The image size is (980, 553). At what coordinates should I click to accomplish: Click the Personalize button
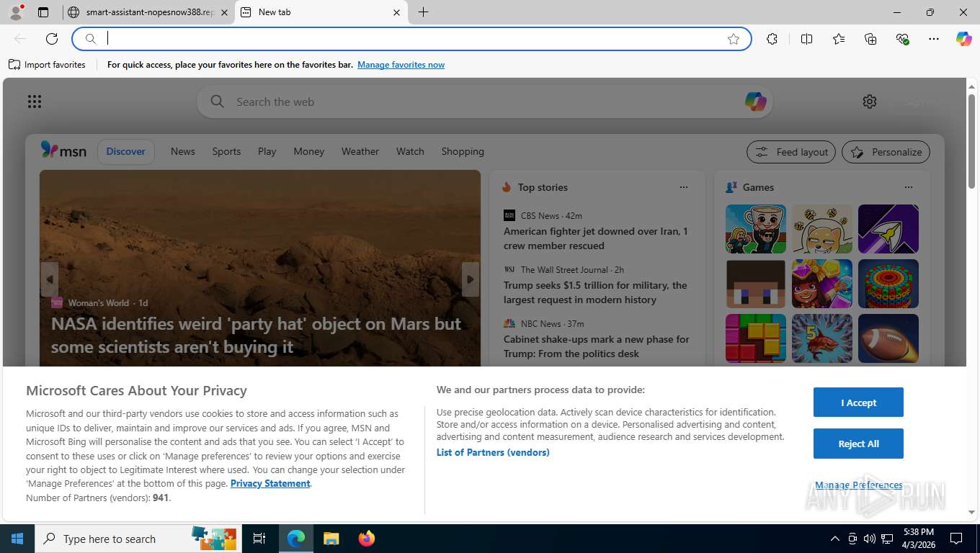[886, 152]
